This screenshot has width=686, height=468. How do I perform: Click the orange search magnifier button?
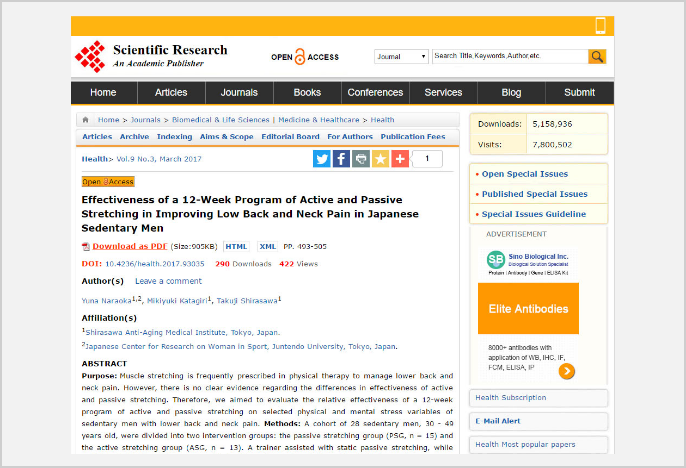[597, 56]
